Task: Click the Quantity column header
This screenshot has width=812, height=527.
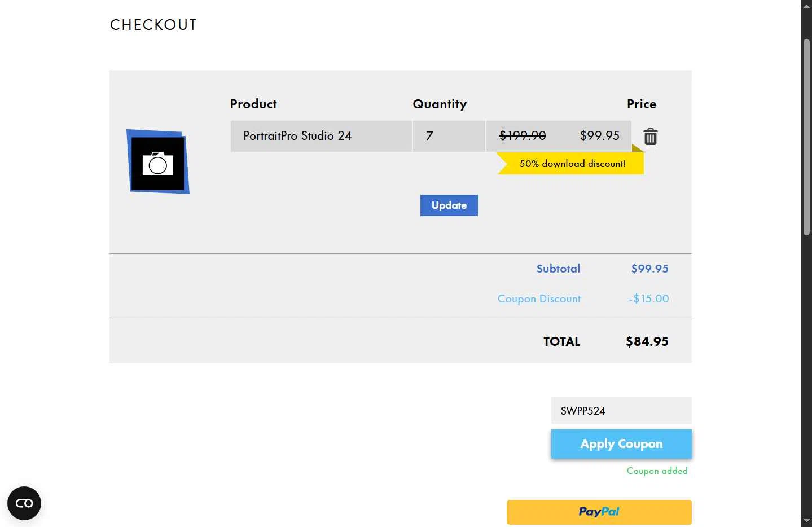Action: [440, 104]
